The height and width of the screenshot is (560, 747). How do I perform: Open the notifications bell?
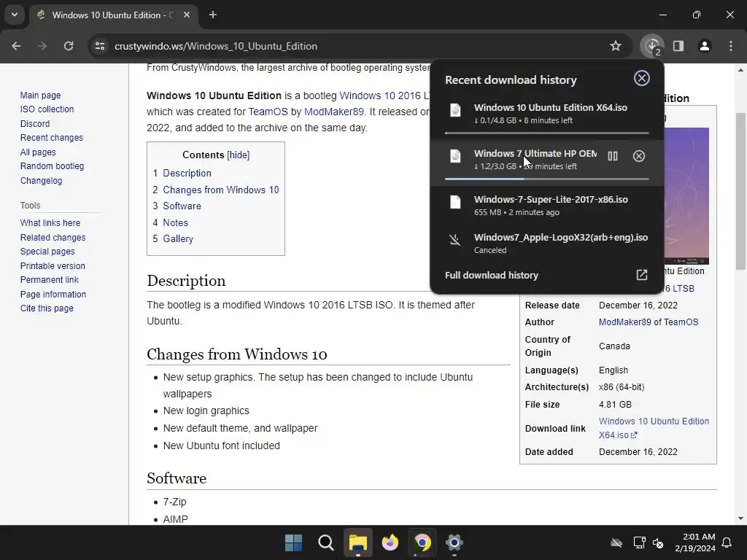[x=727, y=542]
